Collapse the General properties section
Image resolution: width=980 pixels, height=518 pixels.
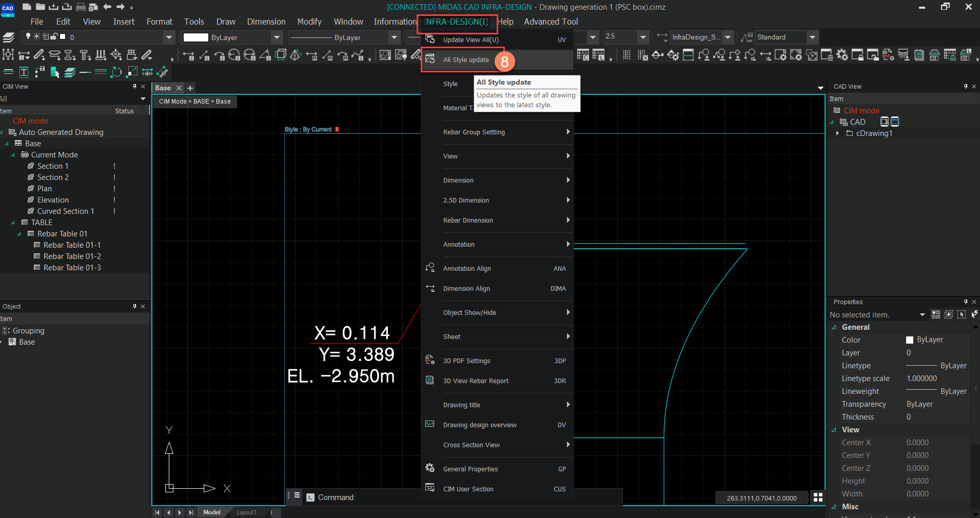[x=834, y=327]
